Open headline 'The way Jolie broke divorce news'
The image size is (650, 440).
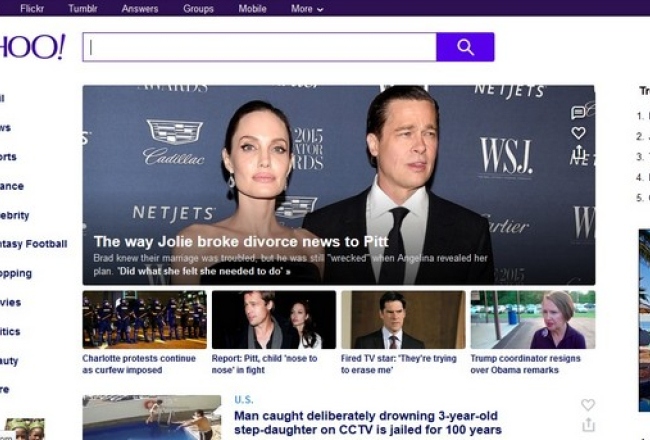[241, 241]
